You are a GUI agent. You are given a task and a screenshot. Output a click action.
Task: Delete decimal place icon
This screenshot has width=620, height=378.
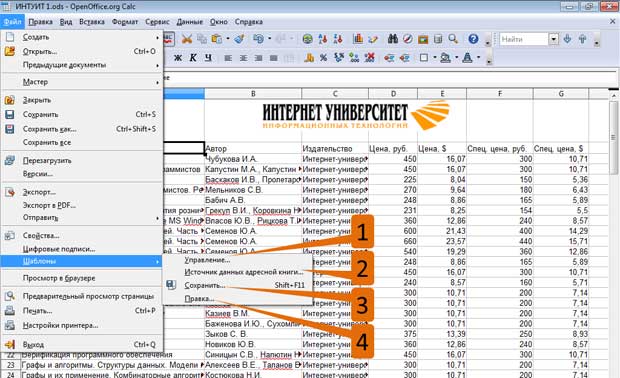[x=369, y=58]
